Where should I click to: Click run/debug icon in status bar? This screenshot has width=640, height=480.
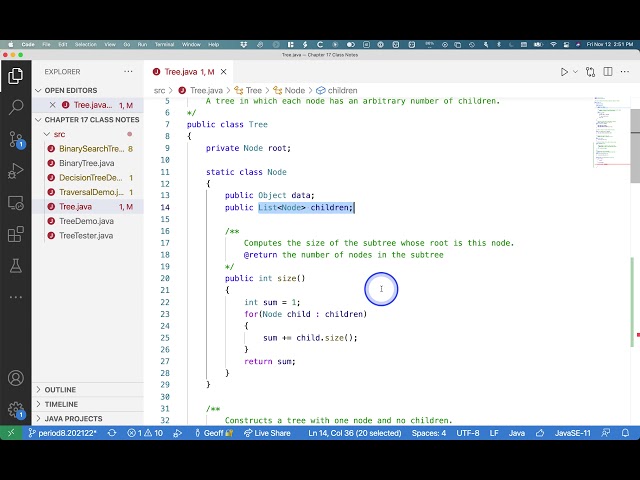point(178,433)
